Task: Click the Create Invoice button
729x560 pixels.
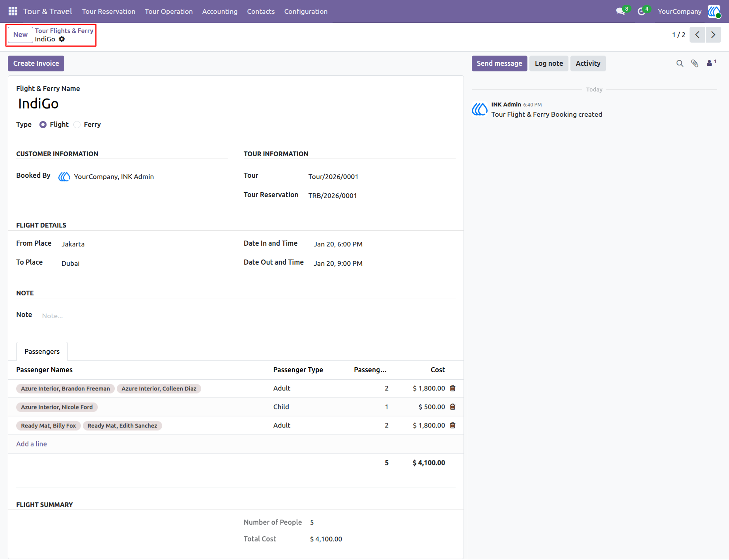Action: tap(36, 63)
